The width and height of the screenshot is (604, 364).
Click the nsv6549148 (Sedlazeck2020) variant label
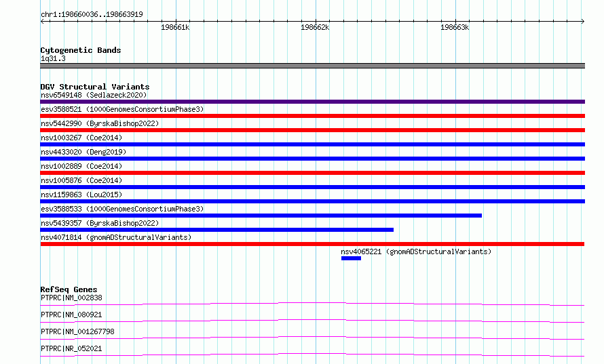[94, 95]
